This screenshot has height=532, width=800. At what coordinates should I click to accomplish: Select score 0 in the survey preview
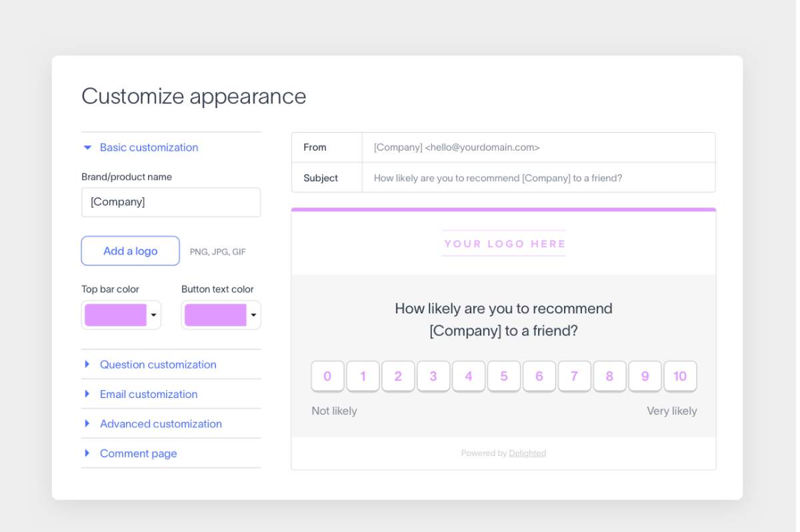(x=327, y=376)
